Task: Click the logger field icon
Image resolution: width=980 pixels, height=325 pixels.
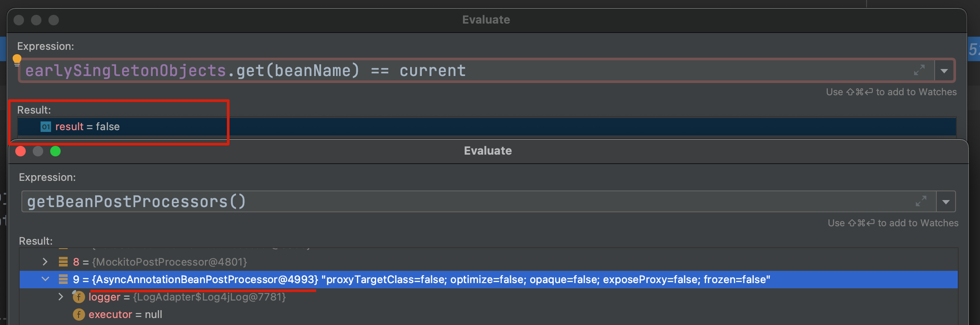Action: (x=79, y=297)
